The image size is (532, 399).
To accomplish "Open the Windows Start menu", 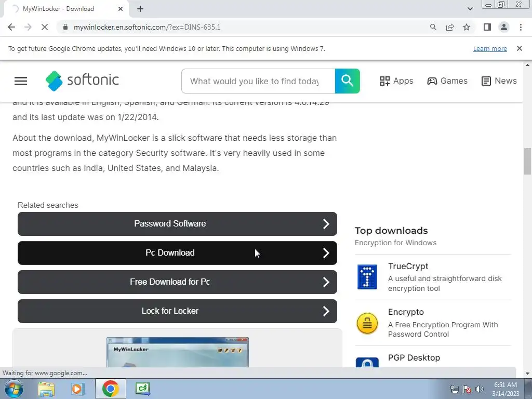I will click(x=13, y=389).
